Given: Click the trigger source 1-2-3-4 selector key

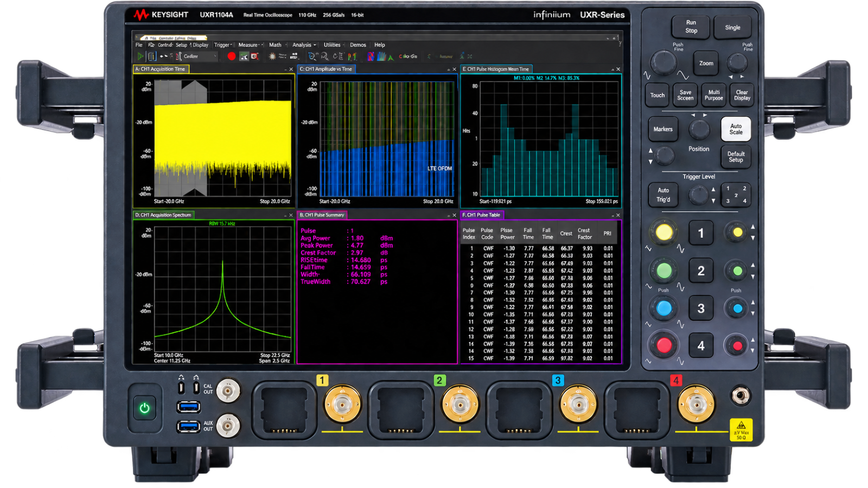Looking at the screenshot, I should pos(736,195).
